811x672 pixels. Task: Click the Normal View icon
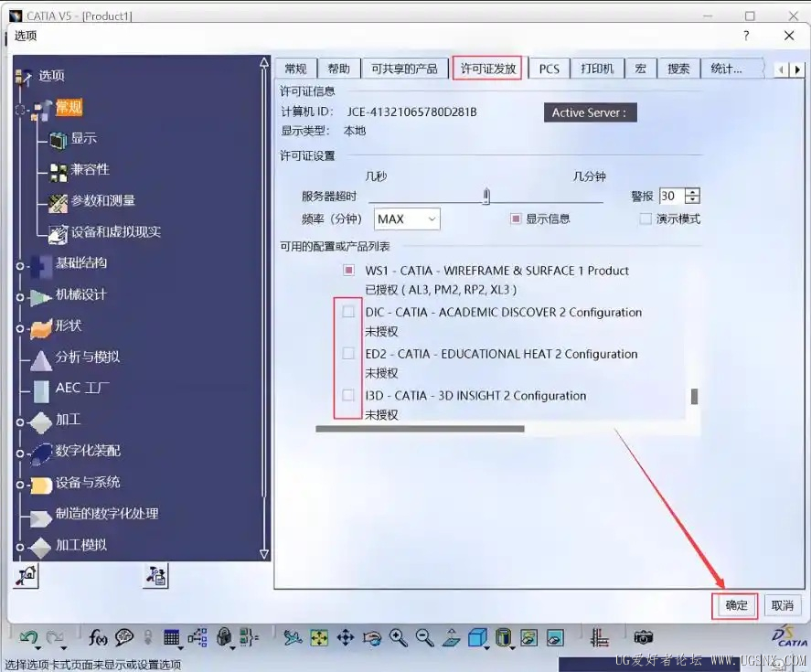coord(451,637)
